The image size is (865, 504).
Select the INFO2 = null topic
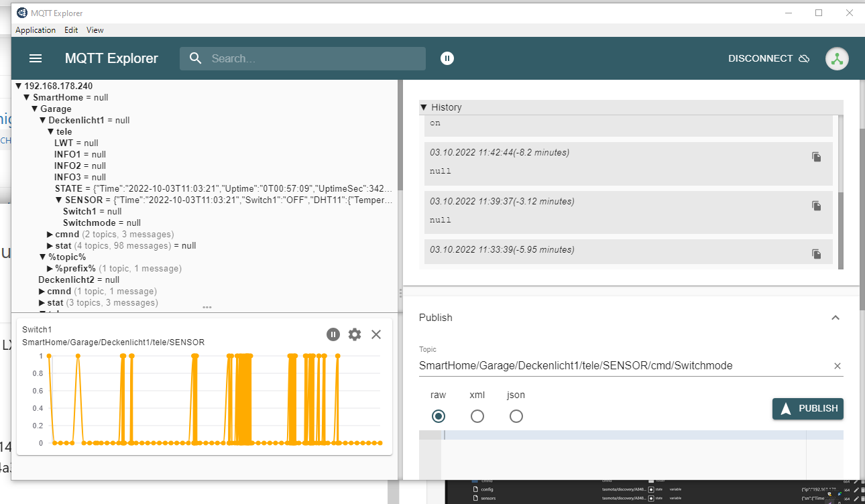click(x=80, y=166)
